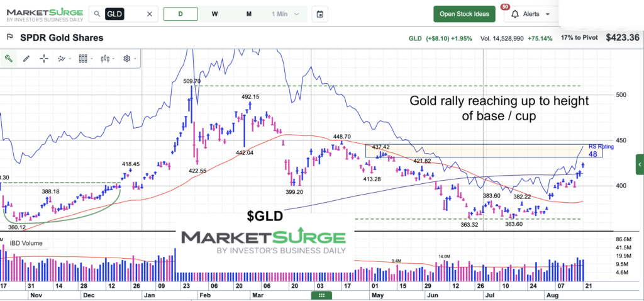The width and height of the screenshot is (644, 301).
Task: Click the (+$8.10) +1.95% change
Action: coord(449,38)
